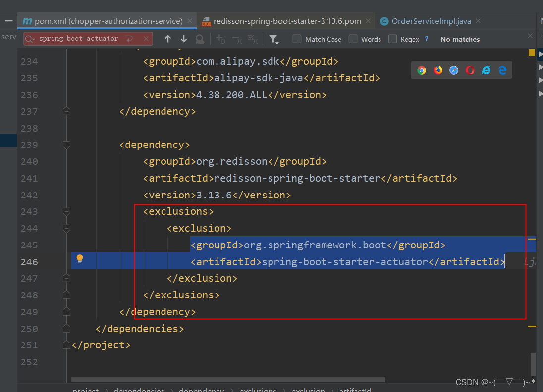Open in Safari browser icon
Image resolution: width=543 pixels, height=392 pixels.
[x=454, y=70]
